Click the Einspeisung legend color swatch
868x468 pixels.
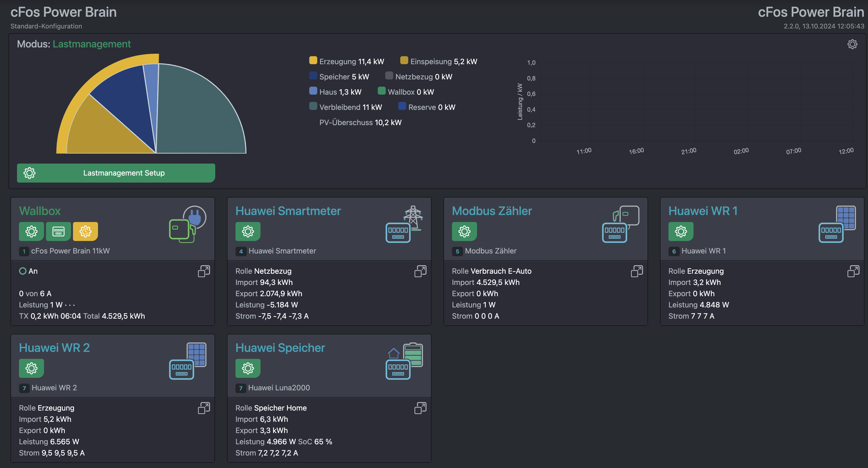pyautogui.click(x=404, y=60)
